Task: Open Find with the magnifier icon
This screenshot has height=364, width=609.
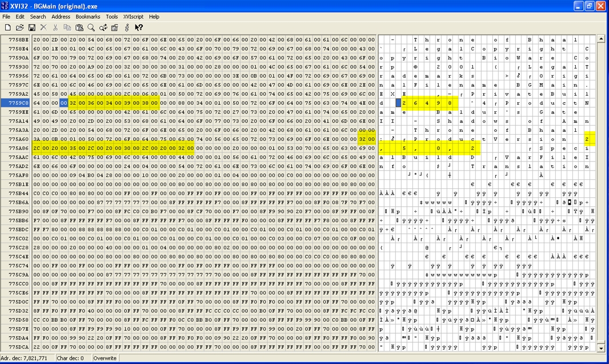Action: click(91, 27)
